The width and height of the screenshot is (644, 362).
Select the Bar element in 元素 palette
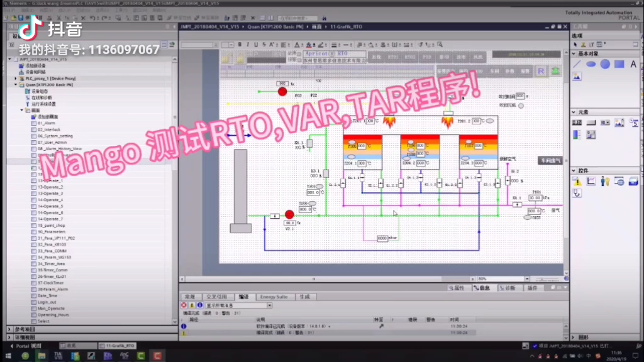point(577,134)
